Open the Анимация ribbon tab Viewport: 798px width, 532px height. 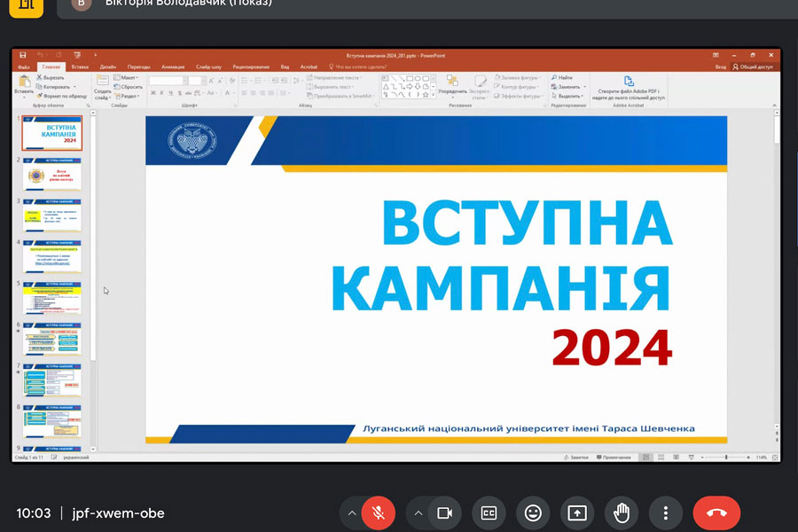[x=173, y=66]
